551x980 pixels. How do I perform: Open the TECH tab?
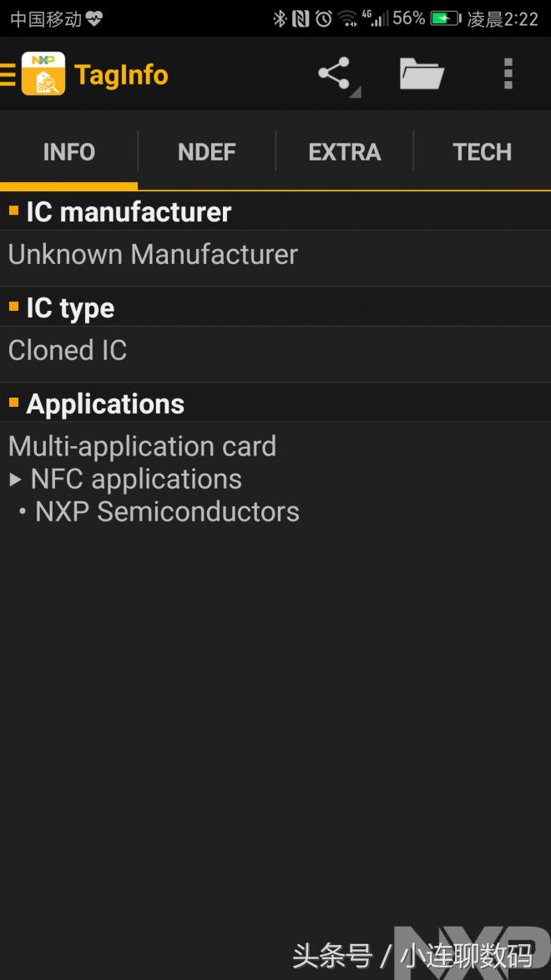click(482, 151)
